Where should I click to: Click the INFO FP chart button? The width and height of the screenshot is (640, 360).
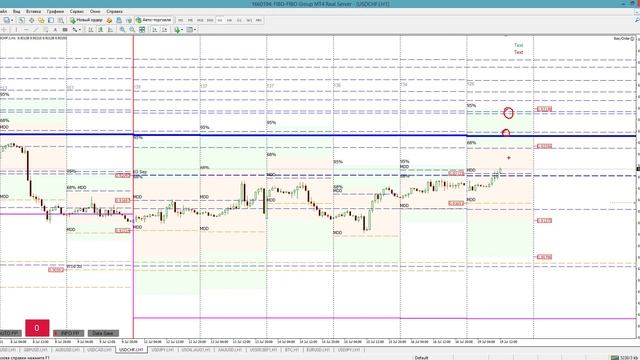(x=68, y=333)
